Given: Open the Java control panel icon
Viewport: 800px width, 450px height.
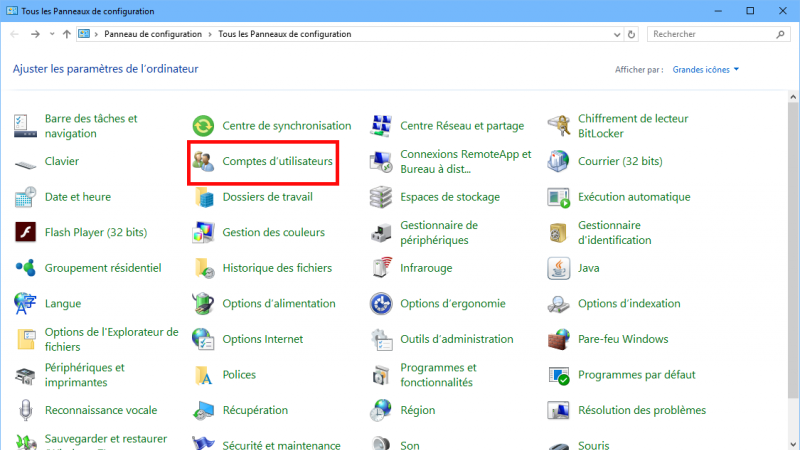Looking at the screenshot, I should coord(559,268).
